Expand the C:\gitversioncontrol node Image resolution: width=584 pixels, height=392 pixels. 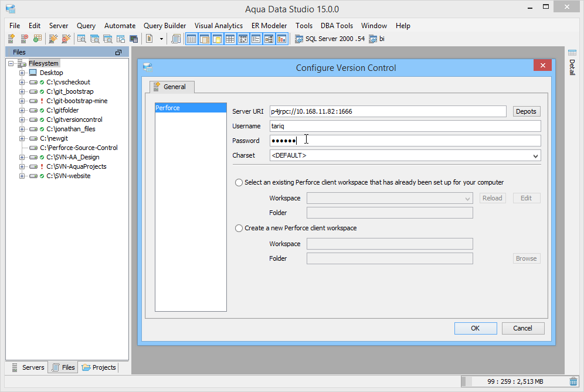click(x=22, y=120)
